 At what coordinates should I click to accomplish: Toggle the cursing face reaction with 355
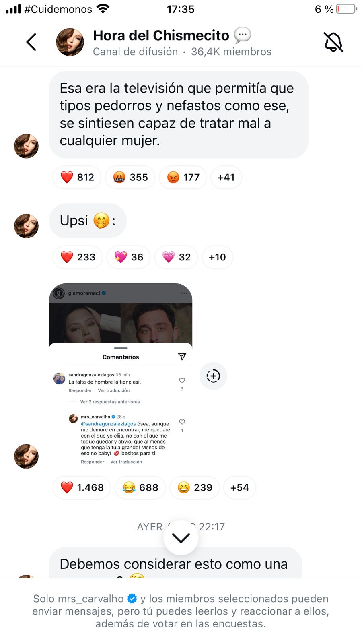(130, 177)
